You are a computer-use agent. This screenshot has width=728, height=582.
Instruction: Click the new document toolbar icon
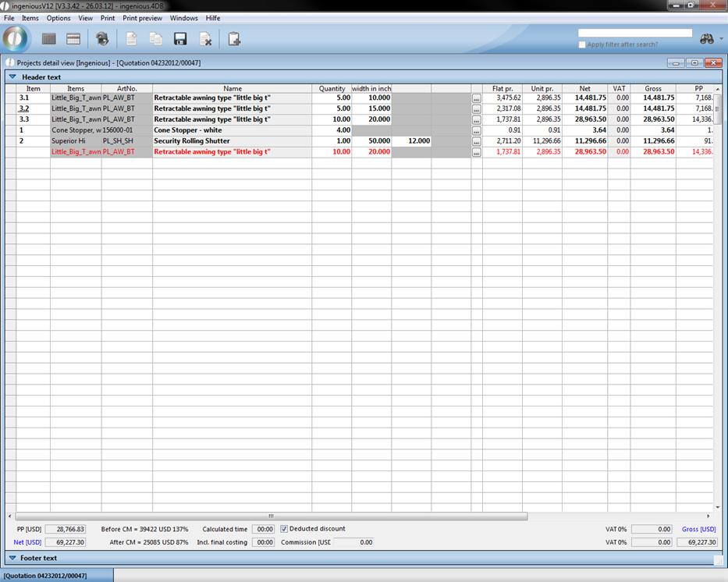(131, 39)
